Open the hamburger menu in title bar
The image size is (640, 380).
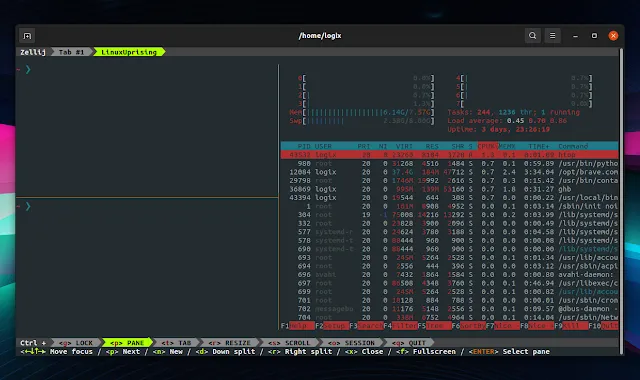[x=552, y=36]
